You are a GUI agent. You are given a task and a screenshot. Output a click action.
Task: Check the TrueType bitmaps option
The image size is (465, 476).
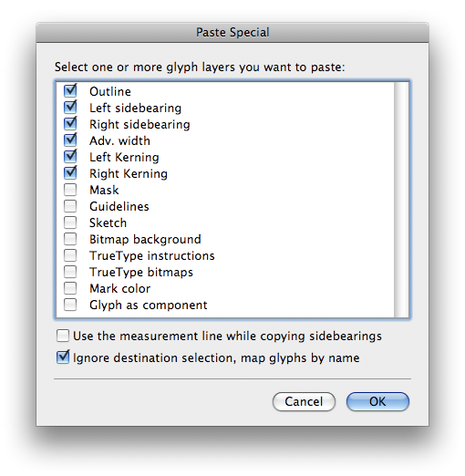(x=70, y=272)
